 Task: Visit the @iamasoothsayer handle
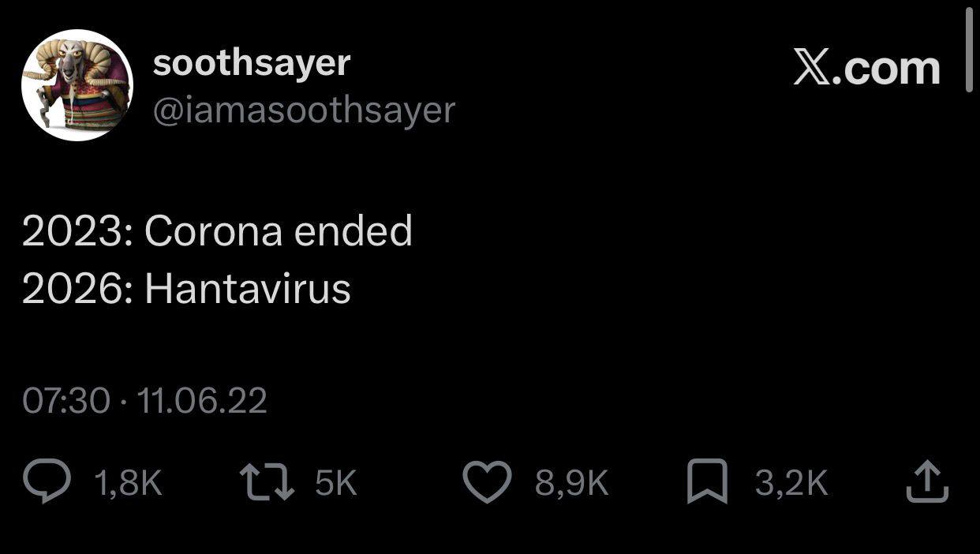tap(304, 110)
